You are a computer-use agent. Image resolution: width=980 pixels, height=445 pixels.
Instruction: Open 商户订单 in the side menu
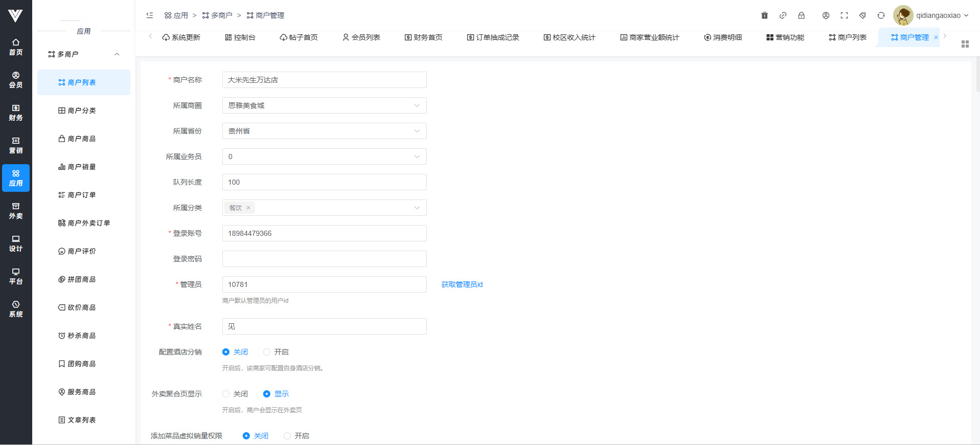[x=81, y=195]
